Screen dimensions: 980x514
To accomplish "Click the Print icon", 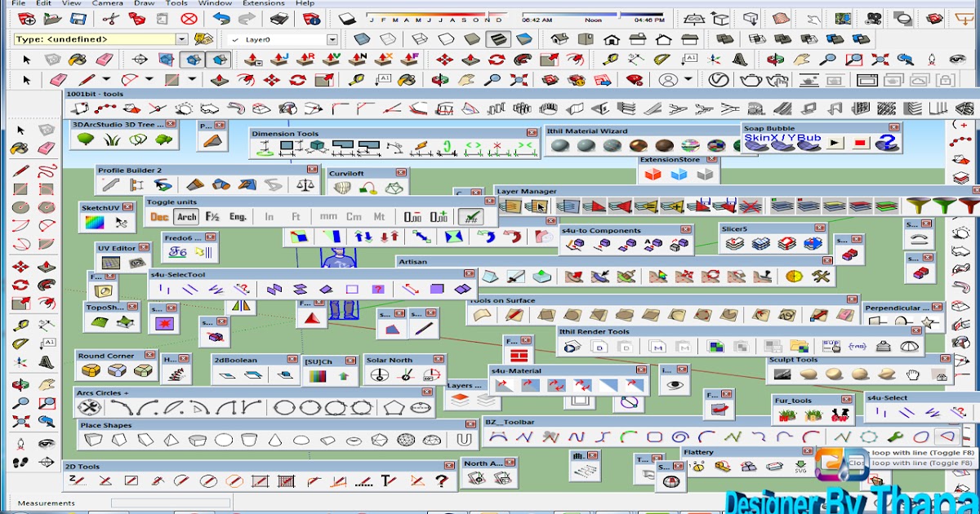I will pos(279,18).
